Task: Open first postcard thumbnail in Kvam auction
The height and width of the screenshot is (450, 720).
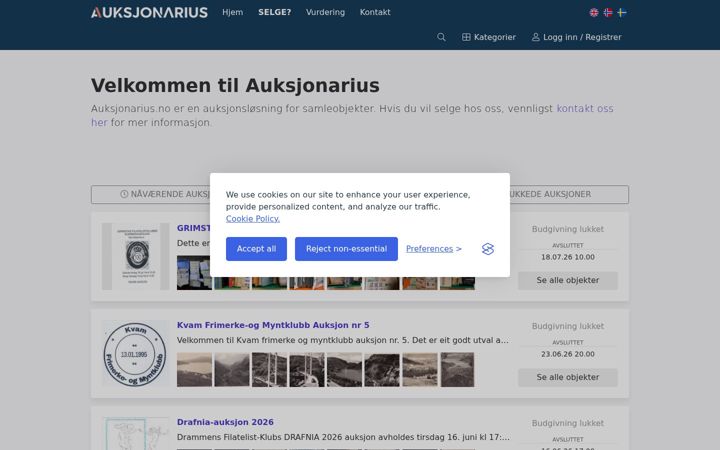Action: point(194,370)
